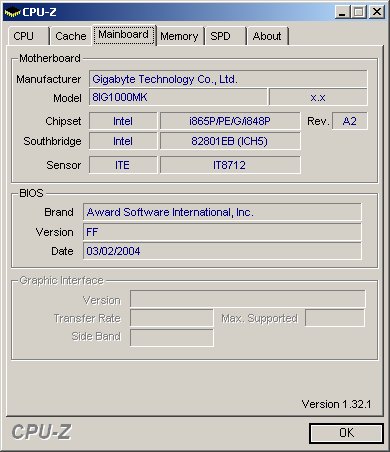Select the FF BIOS version value
The image size is (390, 452).
click(222, 232)
